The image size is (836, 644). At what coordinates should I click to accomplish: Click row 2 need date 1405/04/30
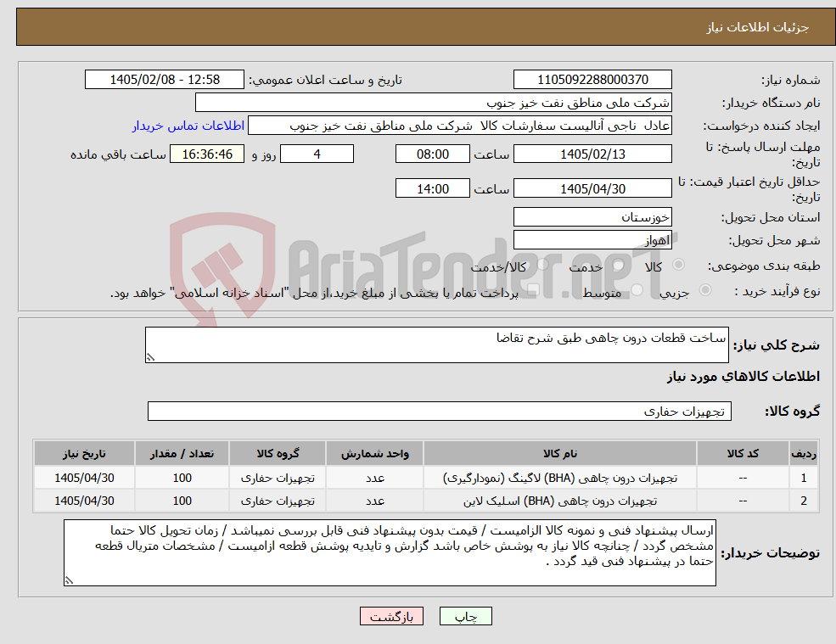tap(84, 501)
